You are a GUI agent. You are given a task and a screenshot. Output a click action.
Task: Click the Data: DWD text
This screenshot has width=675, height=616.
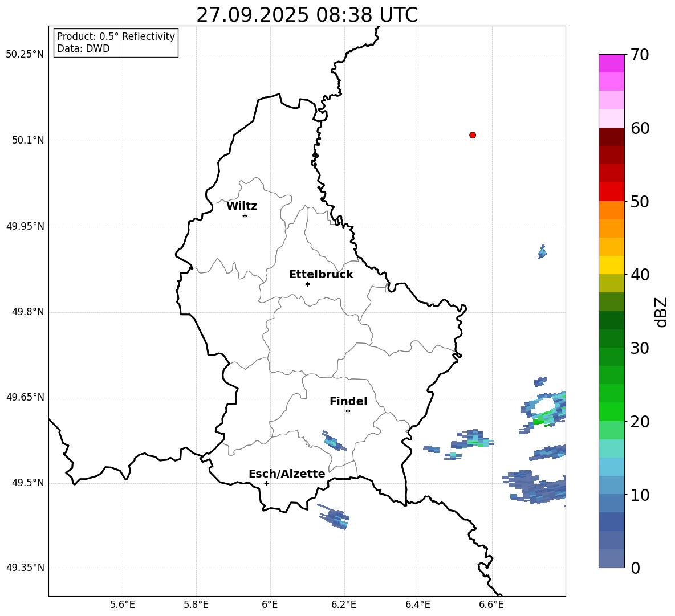point(83,48)
